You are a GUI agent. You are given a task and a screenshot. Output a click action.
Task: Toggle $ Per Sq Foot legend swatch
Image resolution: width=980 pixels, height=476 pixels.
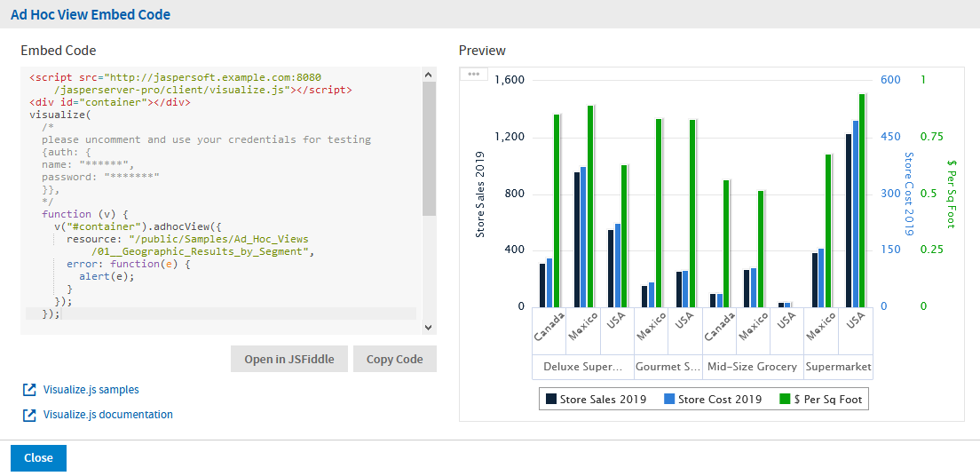pos(785,399)
